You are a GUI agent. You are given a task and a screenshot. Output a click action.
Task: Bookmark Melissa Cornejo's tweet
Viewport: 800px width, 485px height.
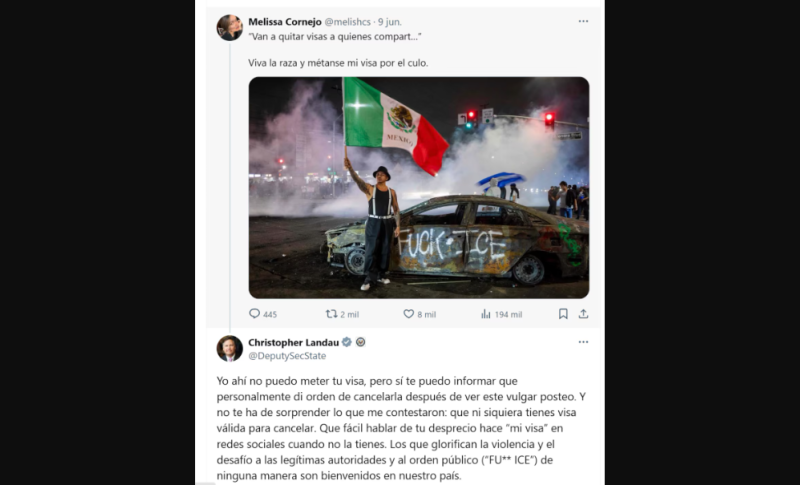click(x=563, y=314)
